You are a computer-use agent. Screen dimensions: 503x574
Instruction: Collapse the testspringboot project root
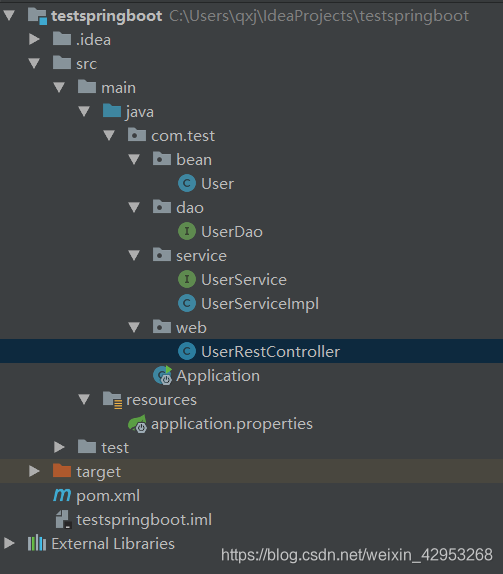pos(9,15)
